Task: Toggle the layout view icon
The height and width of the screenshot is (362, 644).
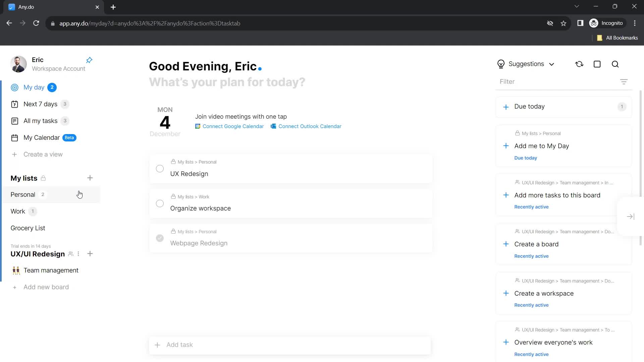Action: pyautogui.click(x=597, y=64)
